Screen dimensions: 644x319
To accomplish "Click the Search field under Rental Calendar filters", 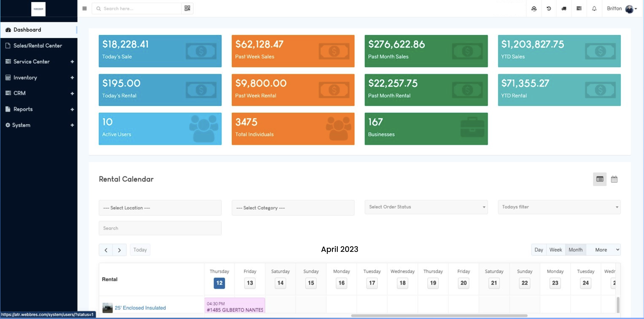I will point(160,228).
